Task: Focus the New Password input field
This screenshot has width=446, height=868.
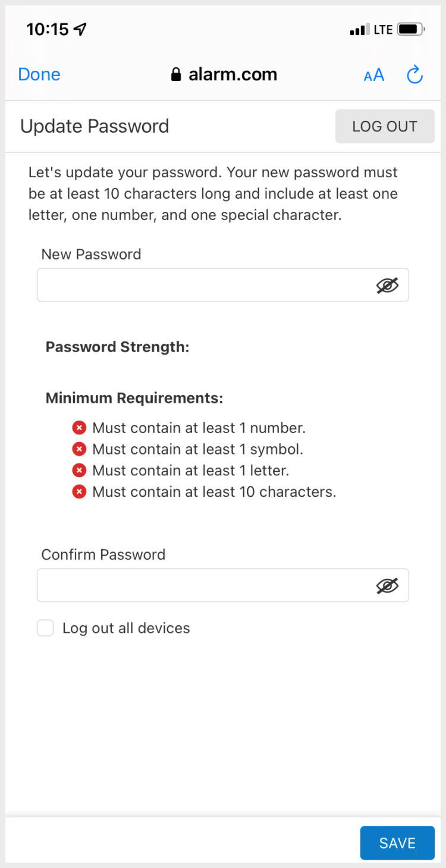Action: 202,286
